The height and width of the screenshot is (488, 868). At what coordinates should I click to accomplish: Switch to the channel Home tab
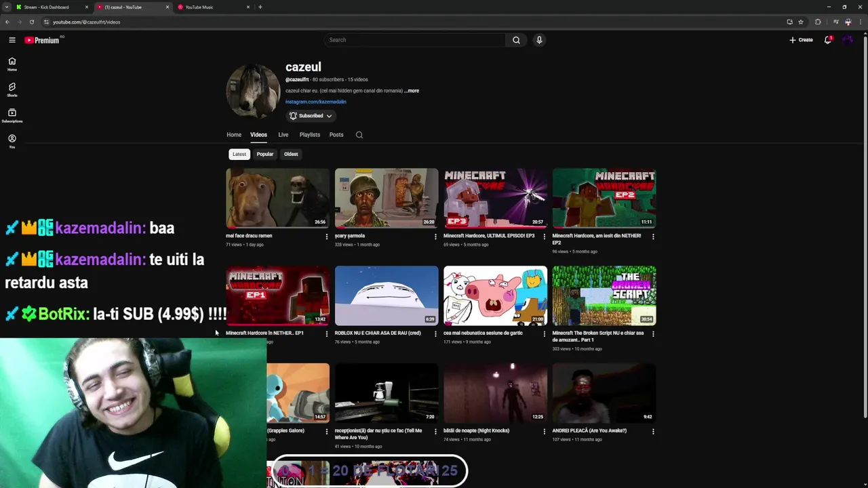[x=234, y=135]
